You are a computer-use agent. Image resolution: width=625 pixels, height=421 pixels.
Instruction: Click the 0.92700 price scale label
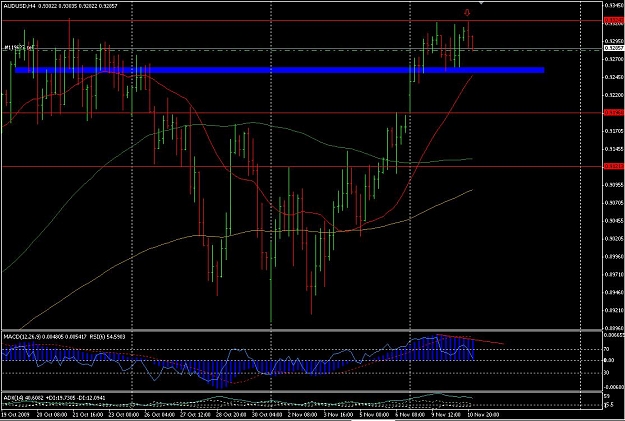pos(614,59)
